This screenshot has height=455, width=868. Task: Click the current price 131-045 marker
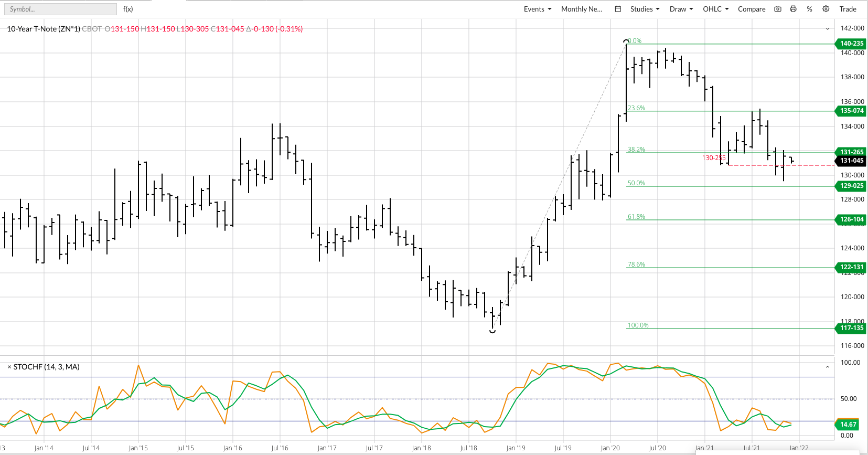click(851, 161)
